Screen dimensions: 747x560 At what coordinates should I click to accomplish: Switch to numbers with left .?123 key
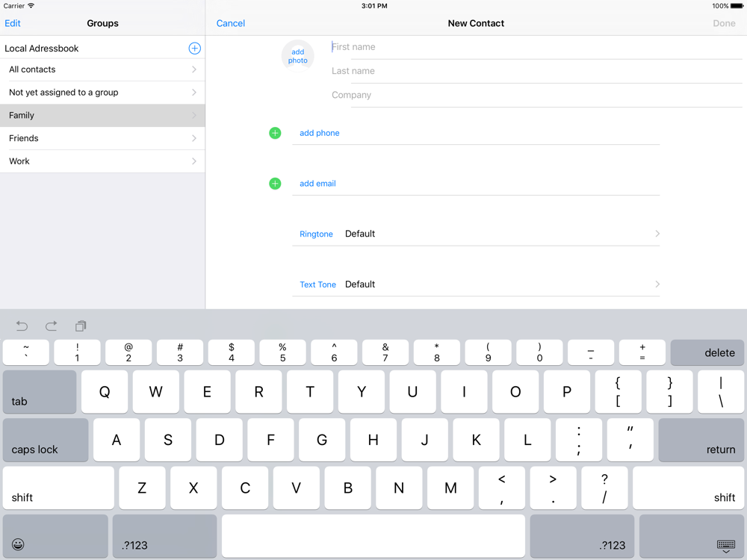pyautogui.click(x=164, y=535)
